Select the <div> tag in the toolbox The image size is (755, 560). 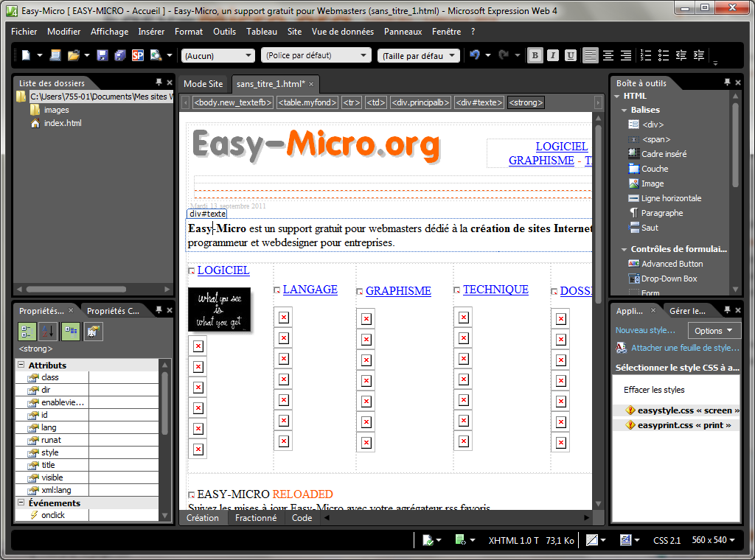pos(653,125)
